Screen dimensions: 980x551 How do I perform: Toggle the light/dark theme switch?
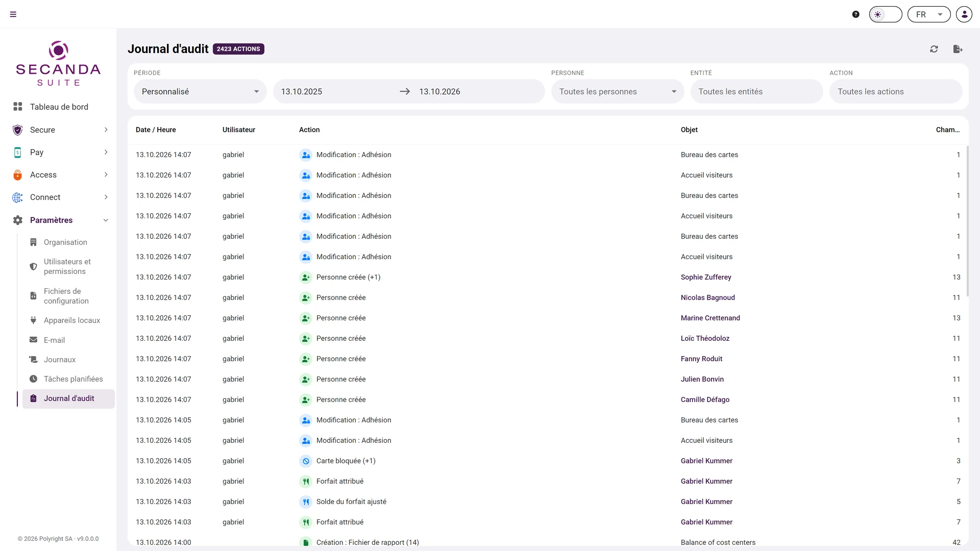pos(886,14)
